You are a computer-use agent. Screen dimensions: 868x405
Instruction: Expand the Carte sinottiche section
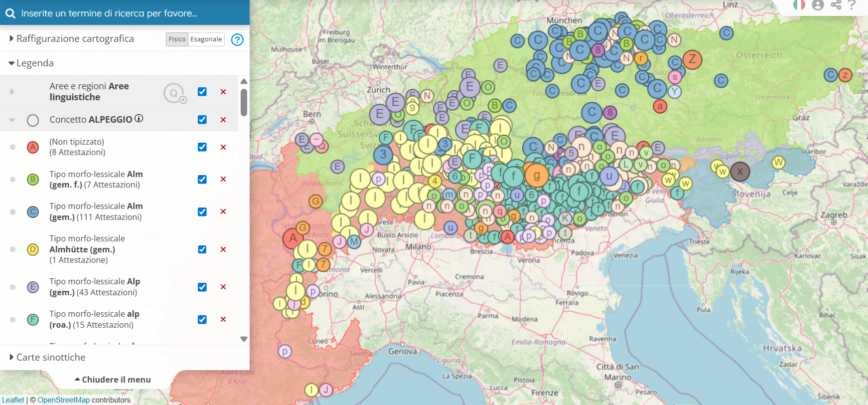pyautogui.click(x=50, y=357)
